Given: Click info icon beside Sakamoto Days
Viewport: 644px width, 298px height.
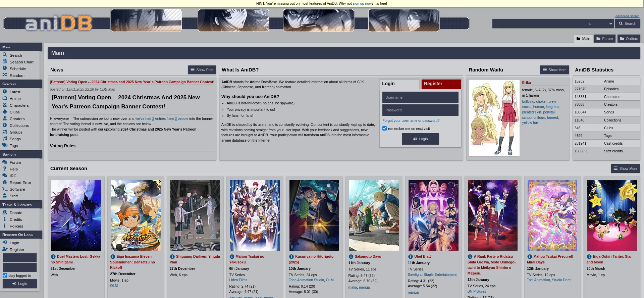Looking at the screenshot, I should pyautogui.click(x=351, y=257).
